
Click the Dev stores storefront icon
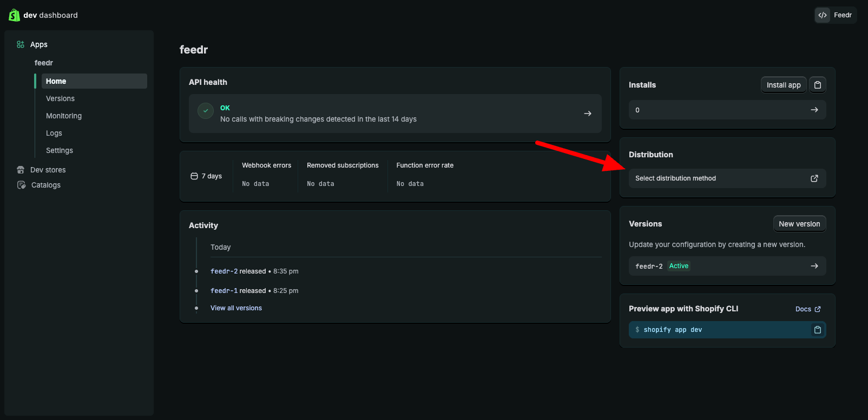click(x=21, y=170)
